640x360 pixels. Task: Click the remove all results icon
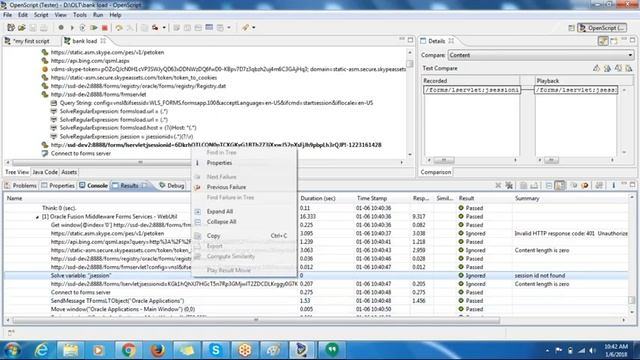[x=509, y=186]
